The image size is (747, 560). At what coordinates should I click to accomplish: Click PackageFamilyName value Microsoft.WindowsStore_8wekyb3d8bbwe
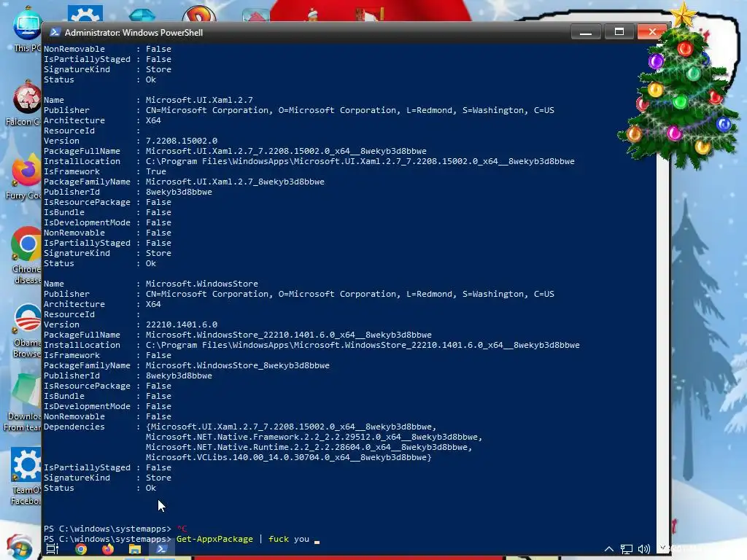coord(238,366)
